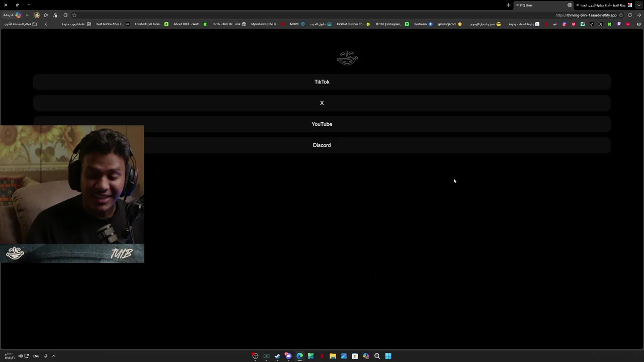Image resolution: width=644 pixels, height=362 pixels.
Task: Click the webcam overlay thumbnail
Action: (72, 194)
